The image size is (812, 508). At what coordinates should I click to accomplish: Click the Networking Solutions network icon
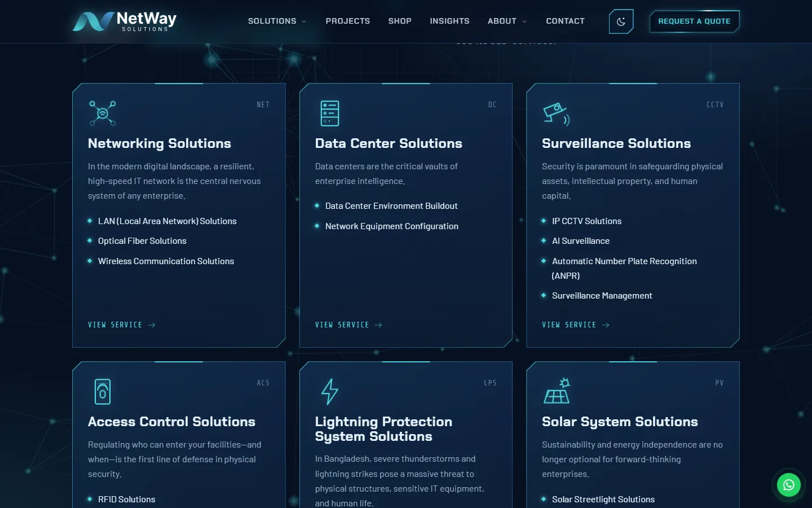103,113
